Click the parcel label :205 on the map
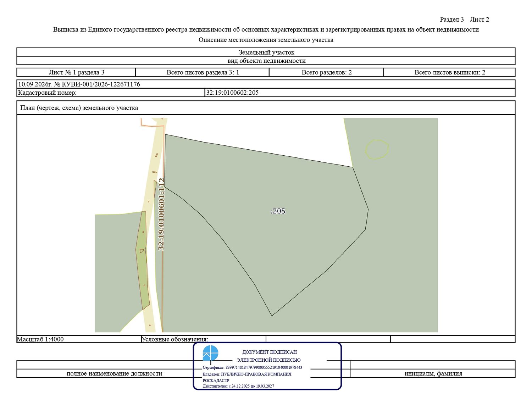532x411 pixels. pos(278,211)
